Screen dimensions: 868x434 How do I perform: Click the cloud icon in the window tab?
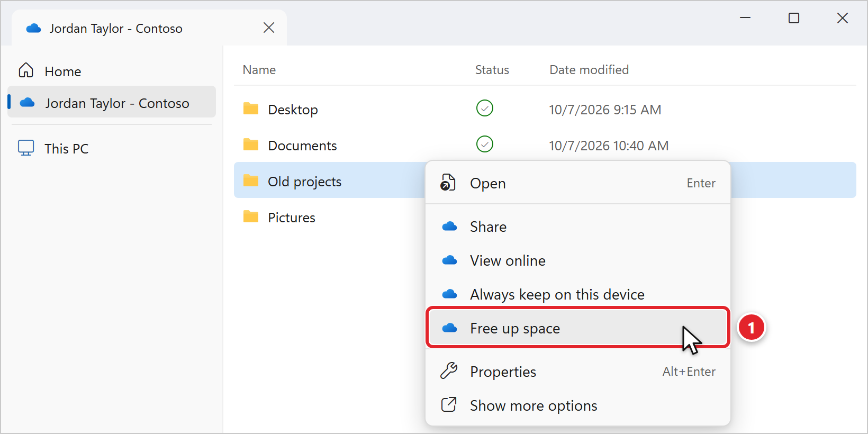33,28
